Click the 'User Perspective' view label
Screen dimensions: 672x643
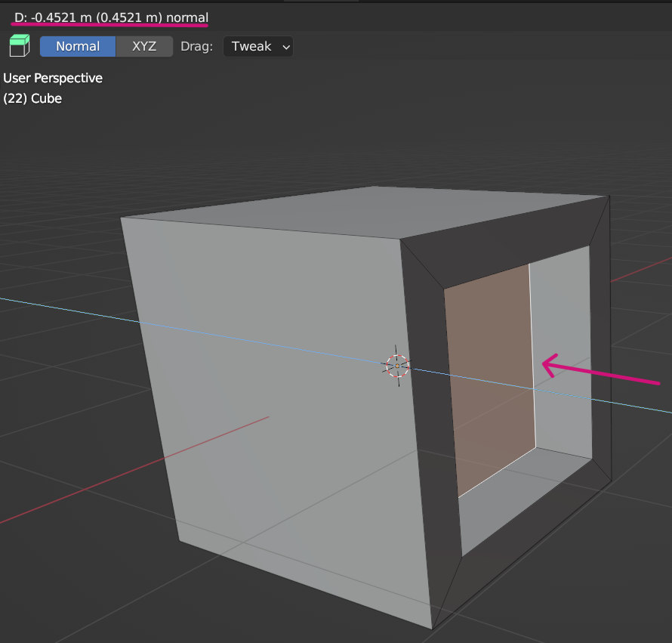(53, 78)
